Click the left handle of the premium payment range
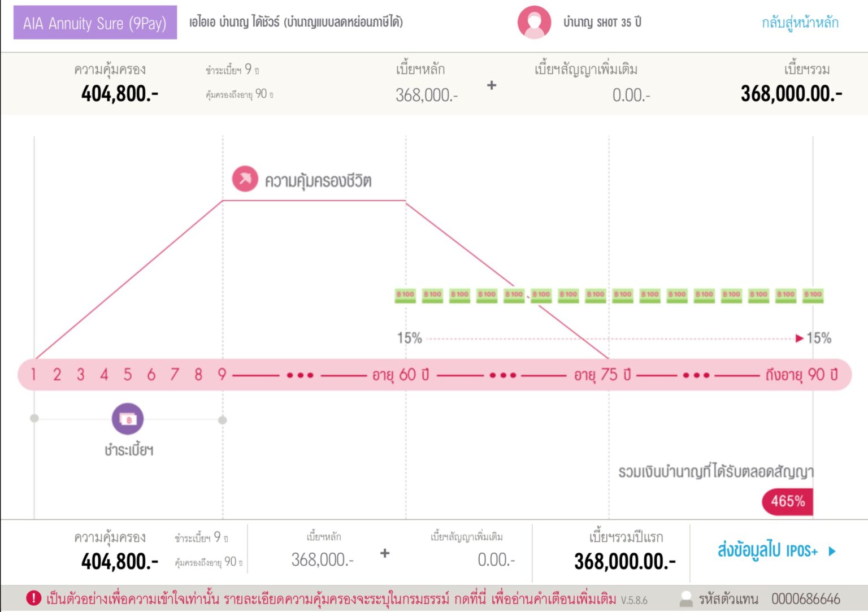 point(34,419)
